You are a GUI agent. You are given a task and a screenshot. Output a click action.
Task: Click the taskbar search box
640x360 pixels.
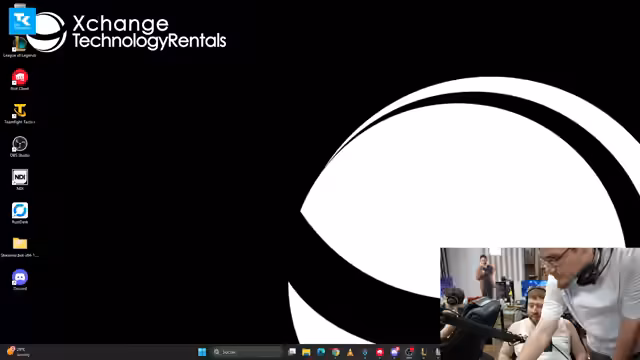pyautogui.click(x=247, y=352)
